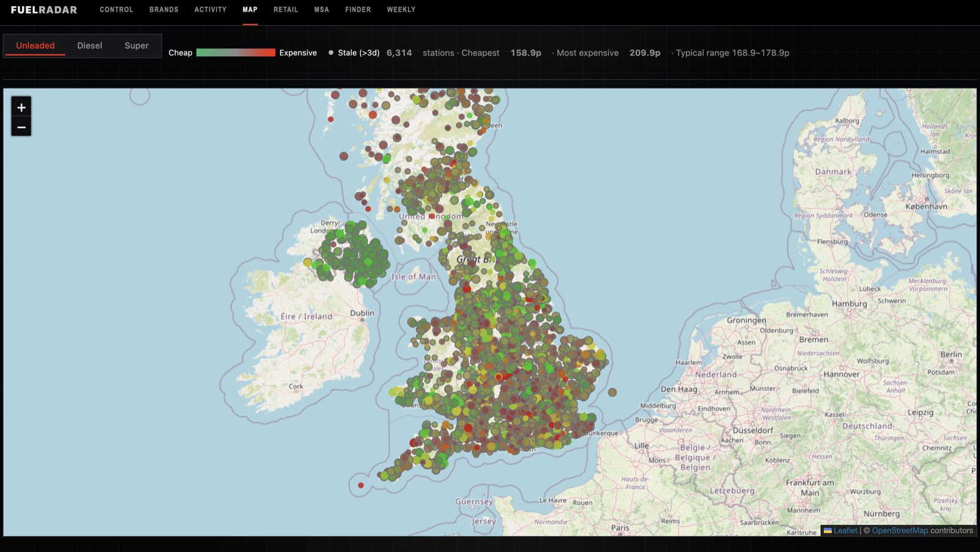
Task: Select the Map nav item
Action: (250, 10)
